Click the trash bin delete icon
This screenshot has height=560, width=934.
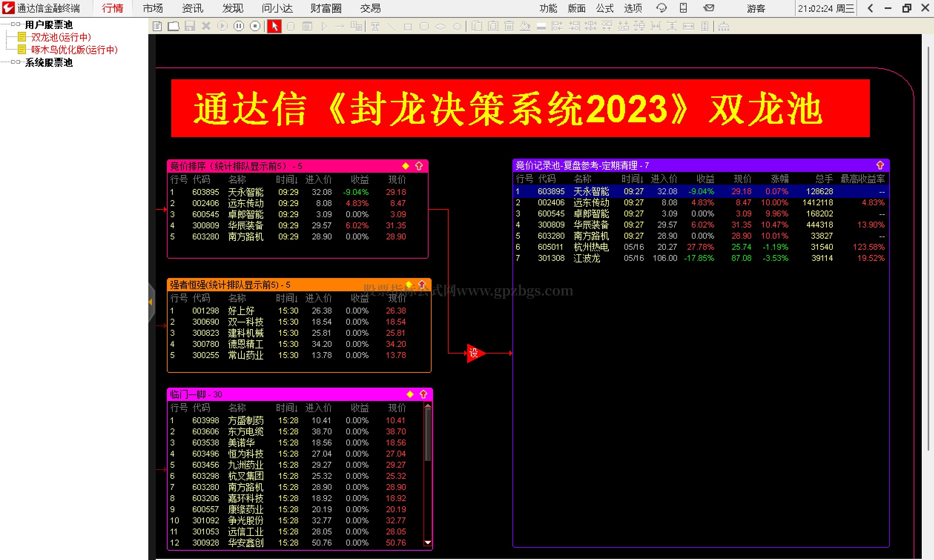click(x=509, y=26)
